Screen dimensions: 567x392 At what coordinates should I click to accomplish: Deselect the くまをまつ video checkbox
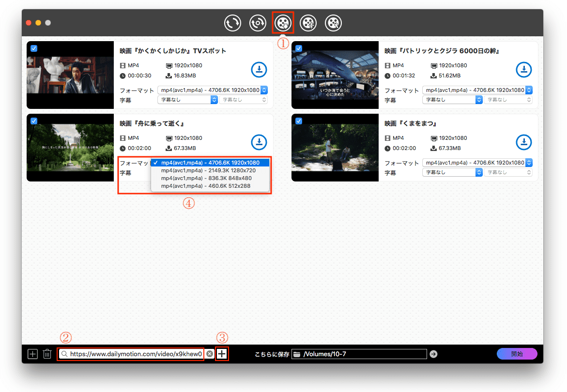(x=299, y=121)
